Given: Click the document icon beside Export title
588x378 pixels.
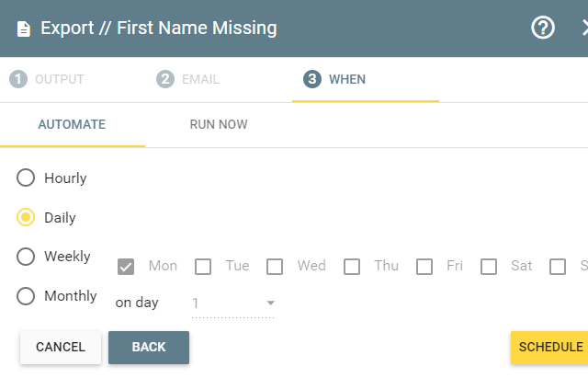Looking at the screenshot, I should tap(23, 29).
